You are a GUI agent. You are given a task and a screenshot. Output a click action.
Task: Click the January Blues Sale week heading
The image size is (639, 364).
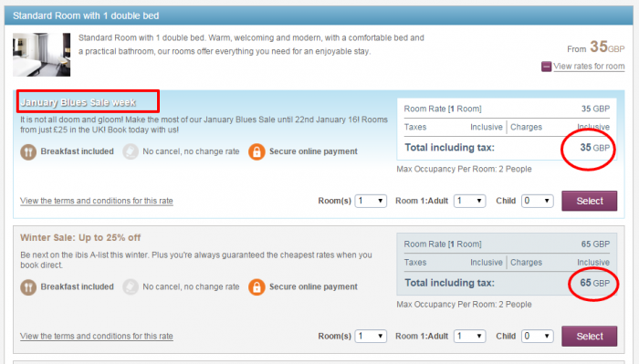click(x=78, y=102)
